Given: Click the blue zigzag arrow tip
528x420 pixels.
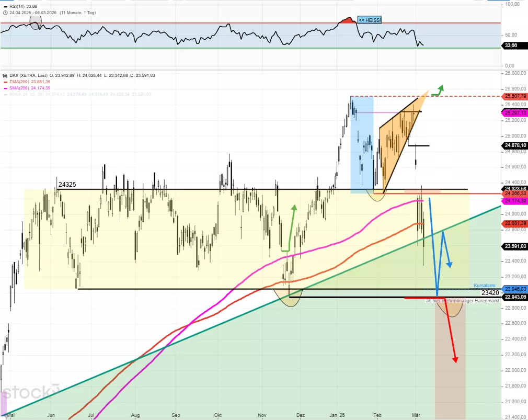Looking at the screenshot, I should pyautogui.click(x=450, y=265).
